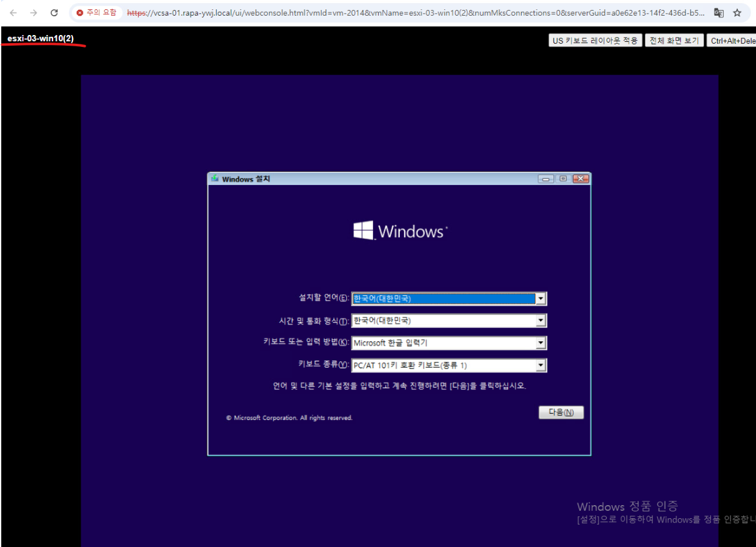Open the translate page icon
Viewport: 756px width, 547px height.
pyautogui.click(x=719, y=13)
